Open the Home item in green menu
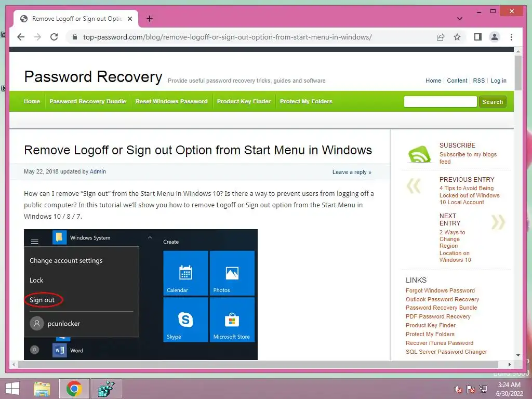Image resolution: width=532 pixels, height=399 pixels. [x=32, y=101]
